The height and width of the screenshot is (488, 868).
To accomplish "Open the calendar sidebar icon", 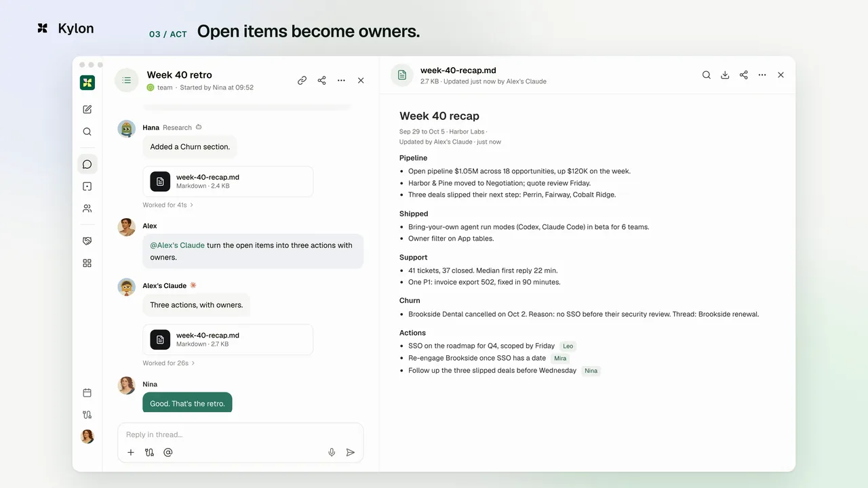I will tap(87, 392).
